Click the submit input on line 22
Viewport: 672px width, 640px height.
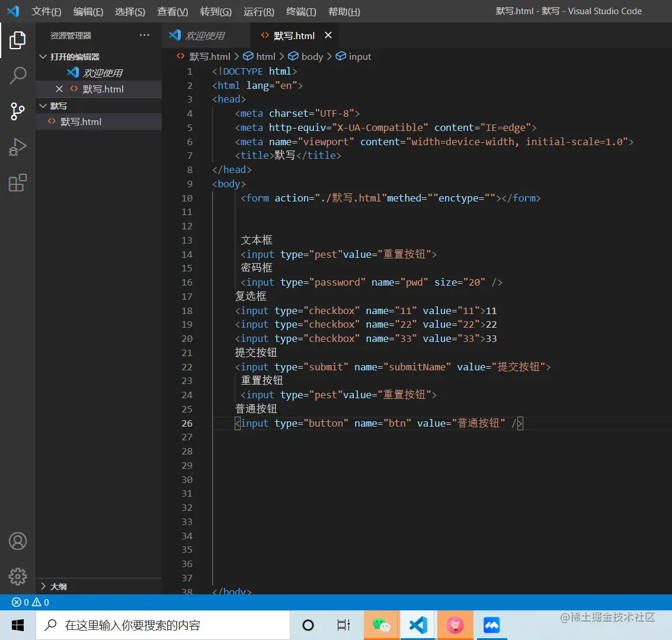tap(392, 367)
